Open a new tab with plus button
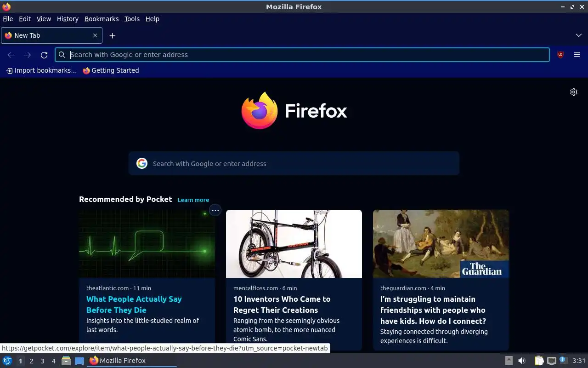Image resolution: width=588 pixels, height=368 pixels. (x=112, y=35)
